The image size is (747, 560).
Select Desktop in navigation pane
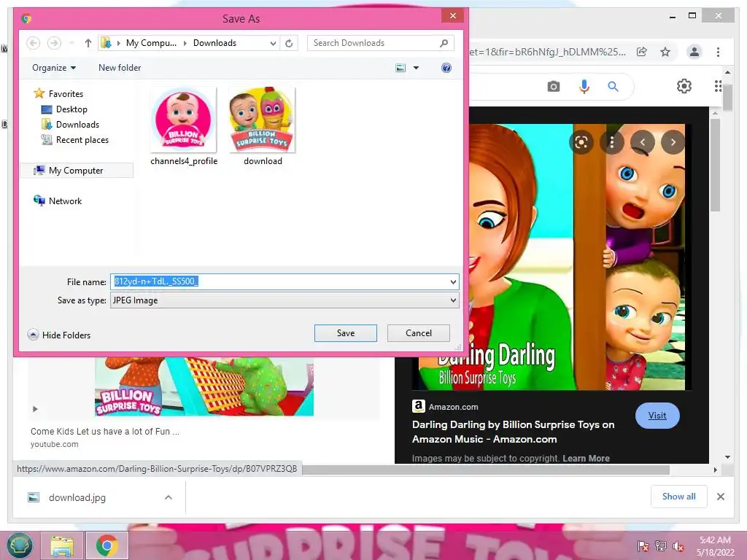pyautogui.click(x=64, y=109)
